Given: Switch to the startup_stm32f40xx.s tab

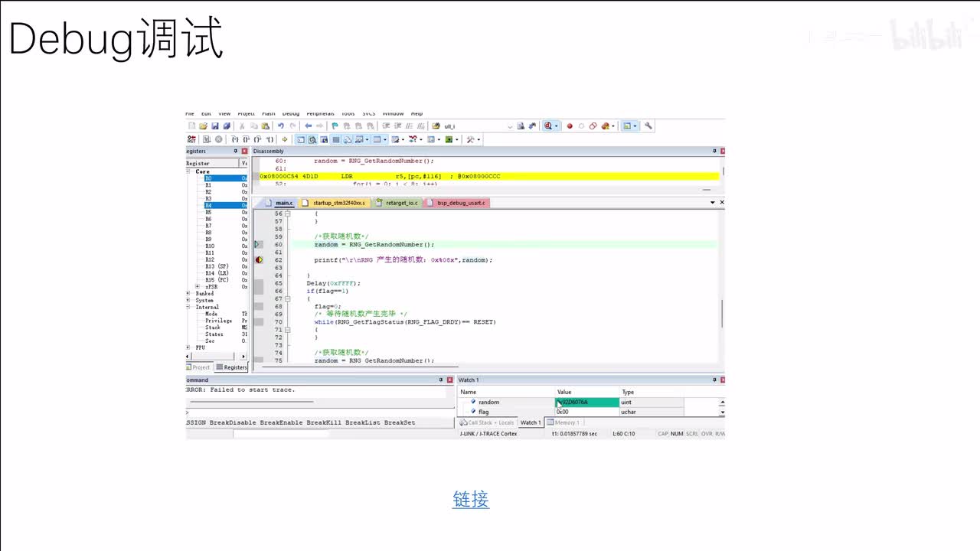Looking at the screenshot, I should (x=336, y=203).
